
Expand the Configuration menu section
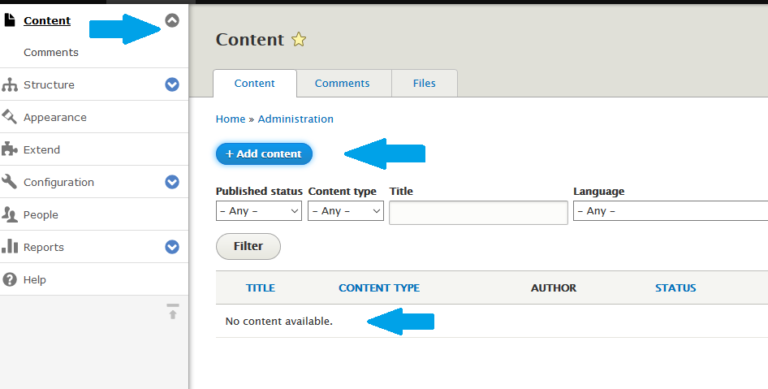(x=172, y=182)
